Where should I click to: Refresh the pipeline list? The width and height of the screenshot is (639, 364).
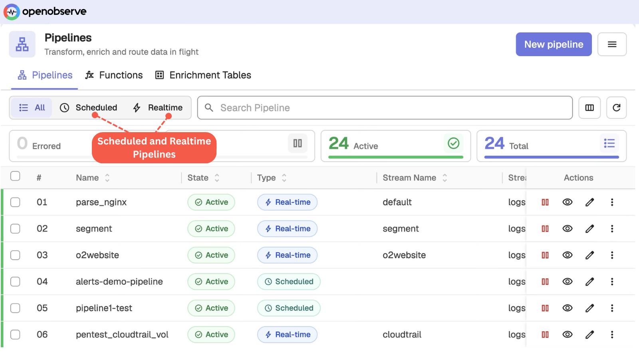[616, 108]
